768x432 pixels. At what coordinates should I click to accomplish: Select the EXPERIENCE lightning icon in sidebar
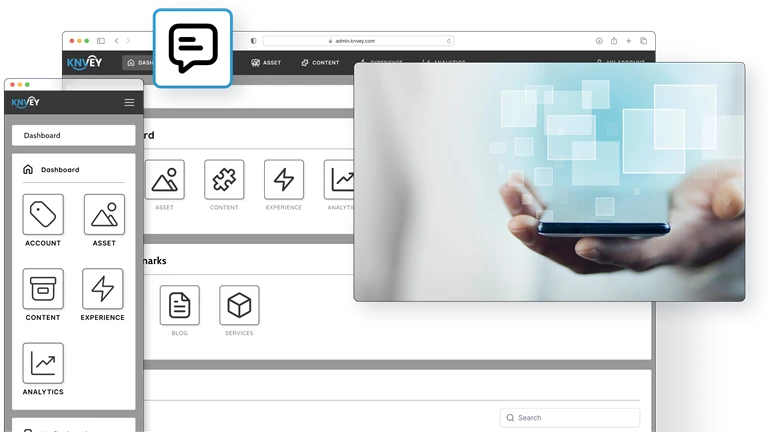[x=103, y=289]
